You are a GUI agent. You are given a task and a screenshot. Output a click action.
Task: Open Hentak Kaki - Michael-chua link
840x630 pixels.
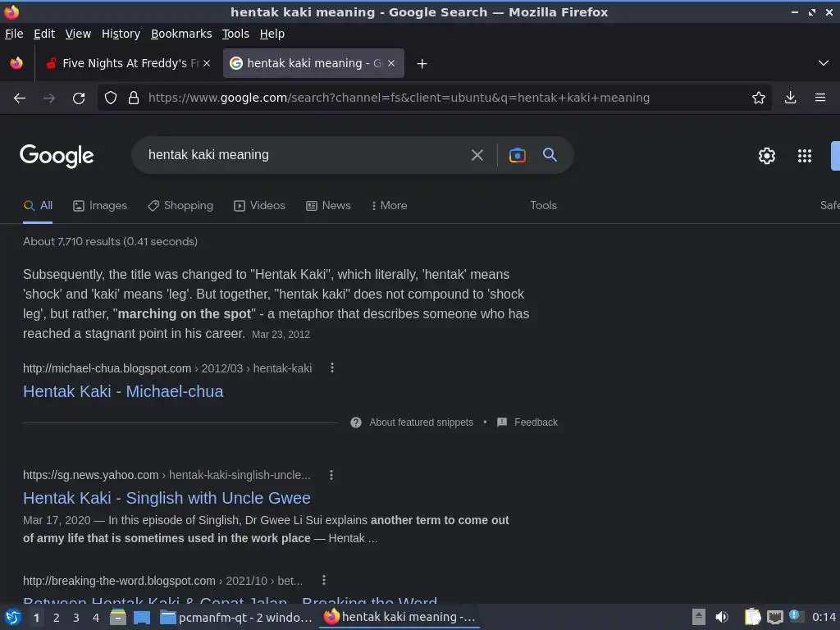(123, 391)
